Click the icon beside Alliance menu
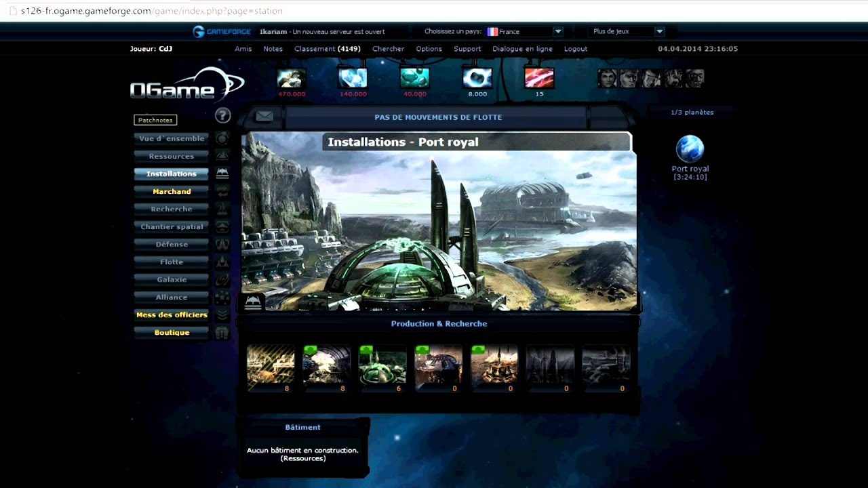This screenshot has width=868, height=488. (222, 297)
